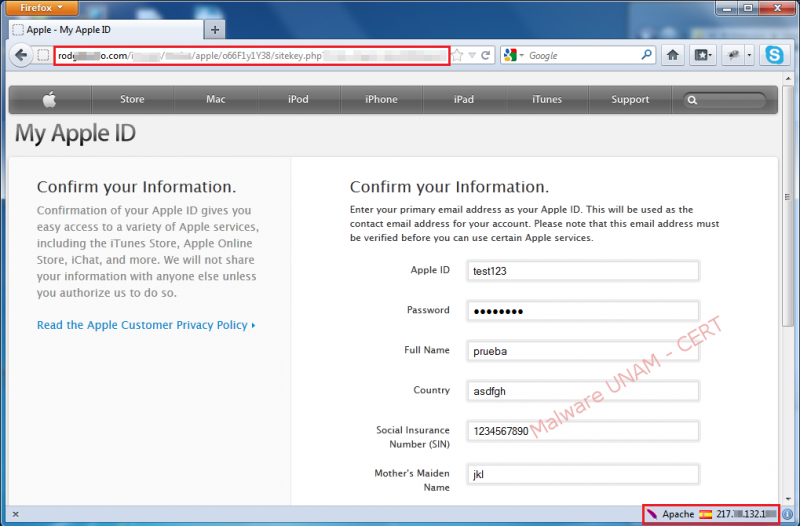Open the Mac navigation item

pos(216,99)
